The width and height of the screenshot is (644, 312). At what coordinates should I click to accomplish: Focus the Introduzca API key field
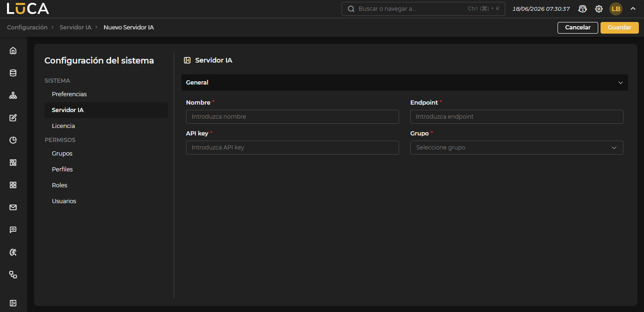[293, 148]
